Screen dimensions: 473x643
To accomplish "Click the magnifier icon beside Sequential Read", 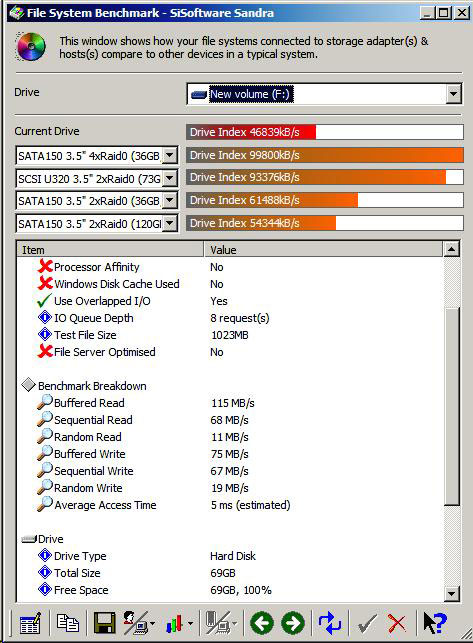I will tap(44, 419).
